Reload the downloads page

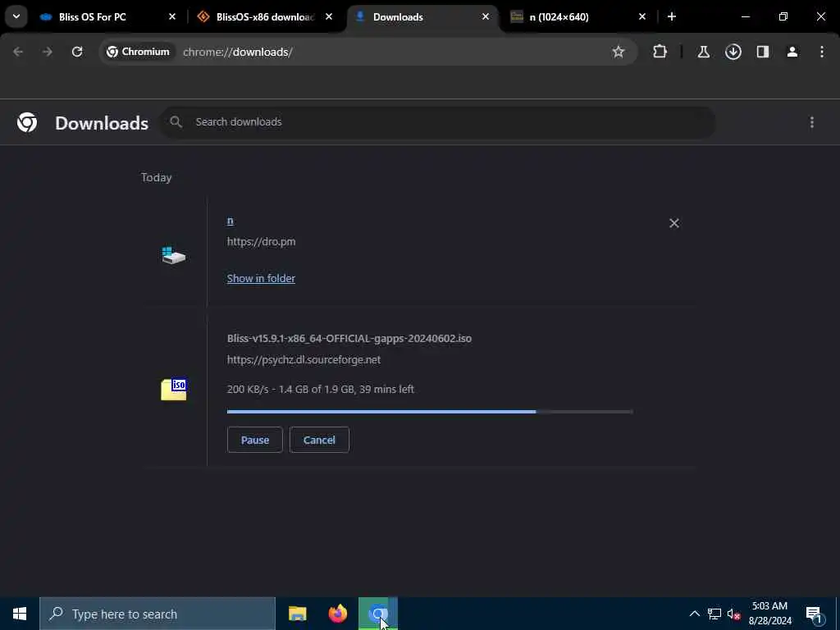(x=77, y=52)
